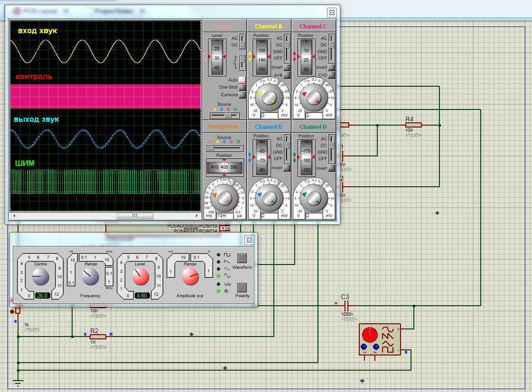Toggle the Channel A Invert button
This screenshot has width=532, height=392.
coord(287,68)
